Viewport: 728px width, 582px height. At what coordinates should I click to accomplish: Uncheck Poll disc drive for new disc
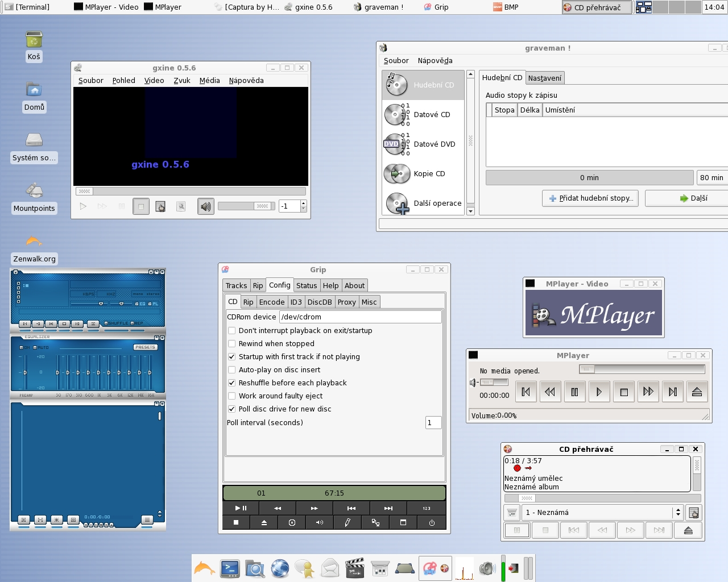click(x=231, y=409)
